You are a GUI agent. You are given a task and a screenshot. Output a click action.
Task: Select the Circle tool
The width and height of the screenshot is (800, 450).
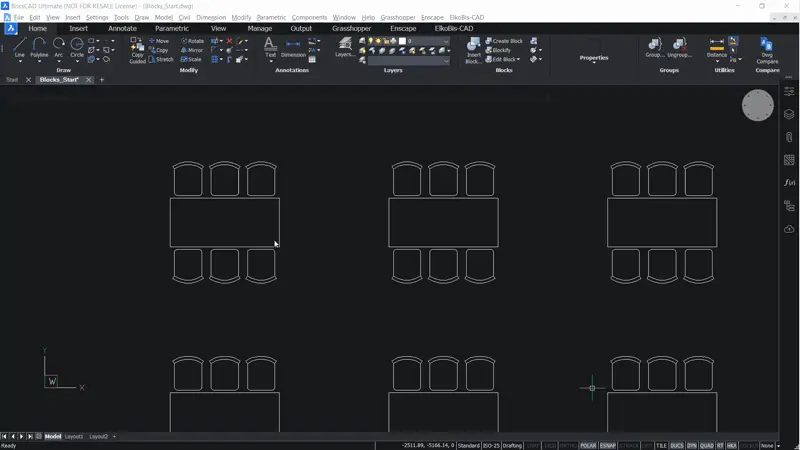pyautogui.click(x=77, y=47)
